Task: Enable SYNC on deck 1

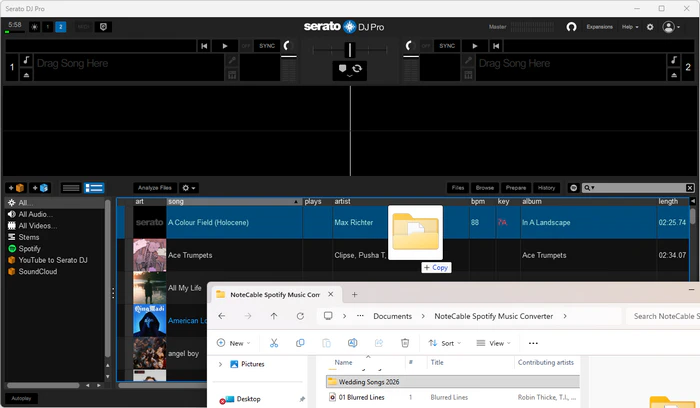Action: point(267,46)
